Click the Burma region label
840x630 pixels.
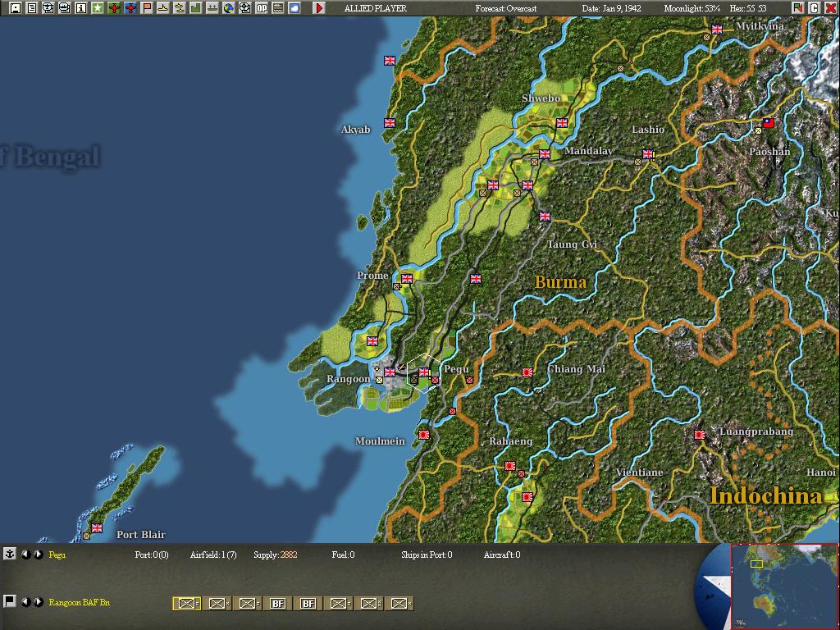[x=560, y=282]
